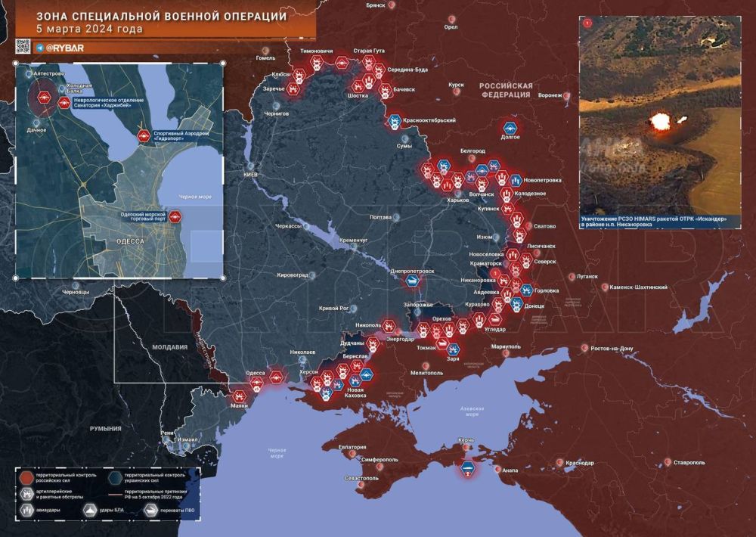The width and height of the screenshot is (756, 537).
Task: Click the blue Ukrainian control legend hexagon
Action: pyautogui.click(x=113, y=476)
